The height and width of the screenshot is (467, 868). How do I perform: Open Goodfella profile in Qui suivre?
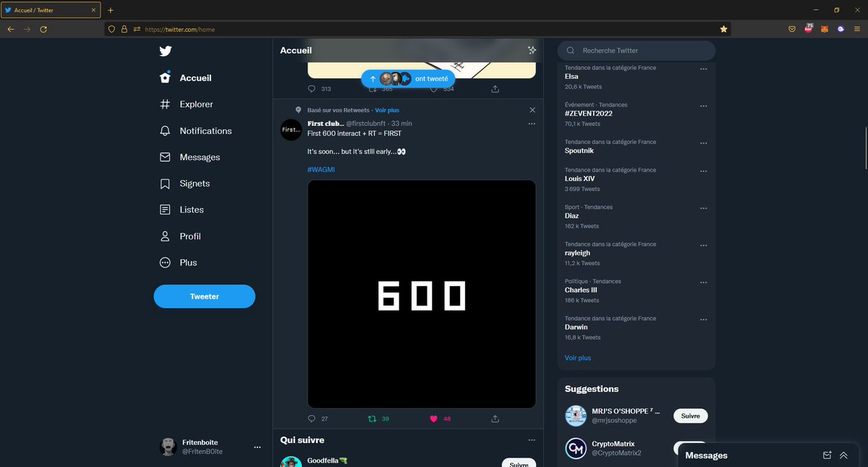[328, 460]
